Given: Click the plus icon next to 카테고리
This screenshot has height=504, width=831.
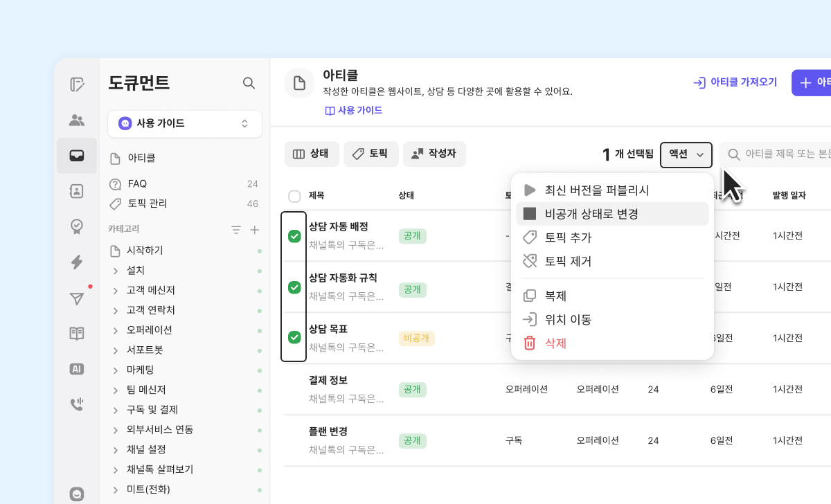Looking at the screenshot, I should pos(254,229).
